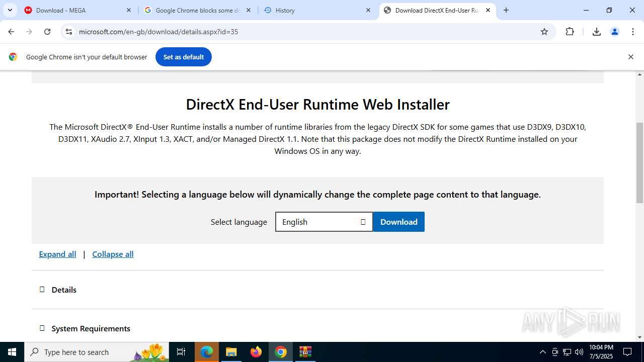Viewport: 644px width, 362px height.
Task: Click the blue Download button
Action: click(x=399, y=222)
